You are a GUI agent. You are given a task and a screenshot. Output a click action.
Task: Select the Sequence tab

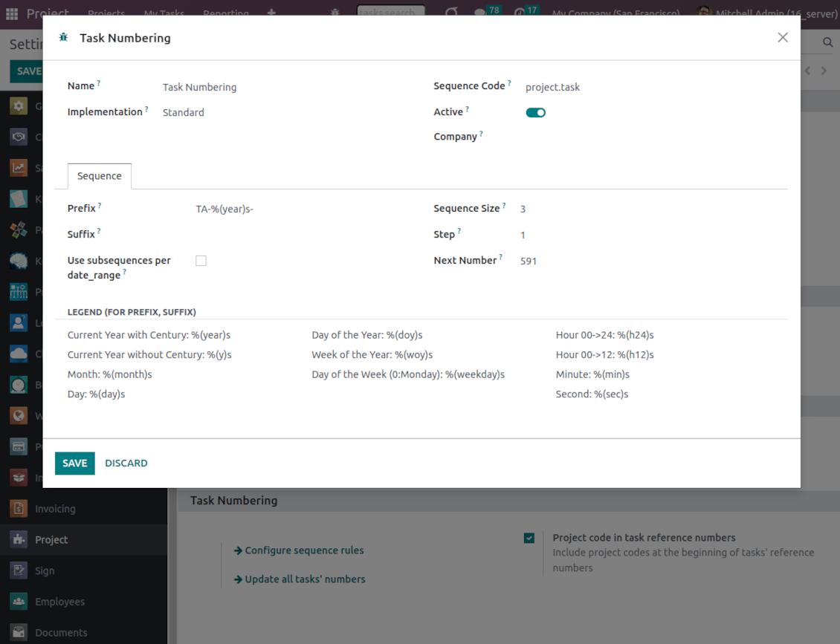coord(99,176)
